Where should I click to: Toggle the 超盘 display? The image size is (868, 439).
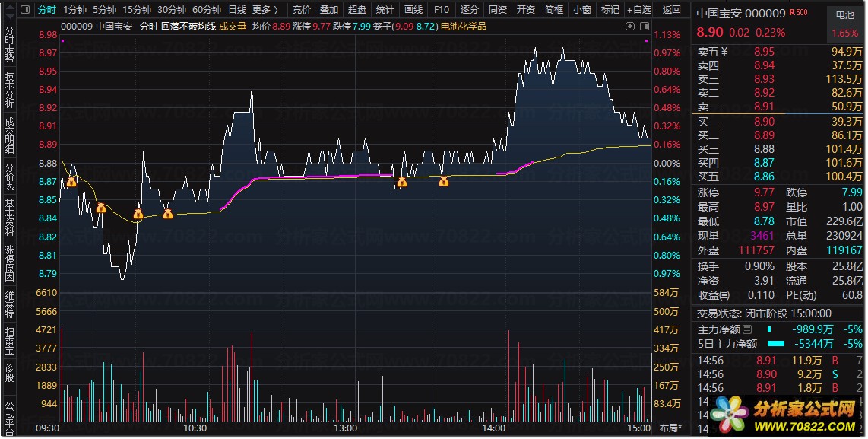pyautogui.click(x=357, y=9)
